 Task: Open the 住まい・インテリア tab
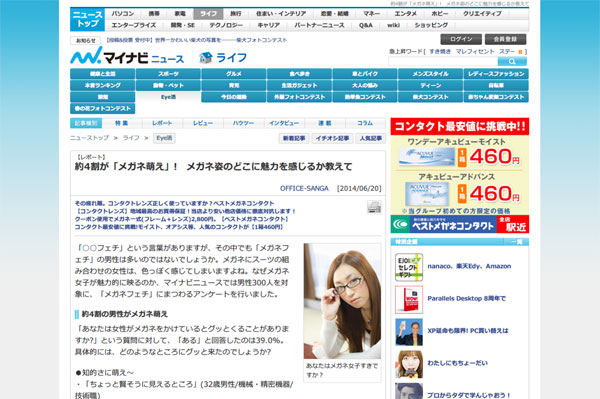(x=281, y=14)
